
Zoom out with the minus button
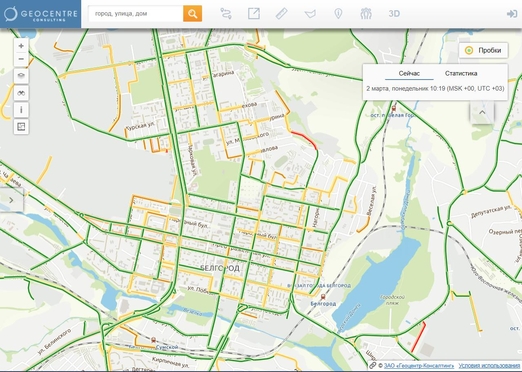(x=21, y=59)
